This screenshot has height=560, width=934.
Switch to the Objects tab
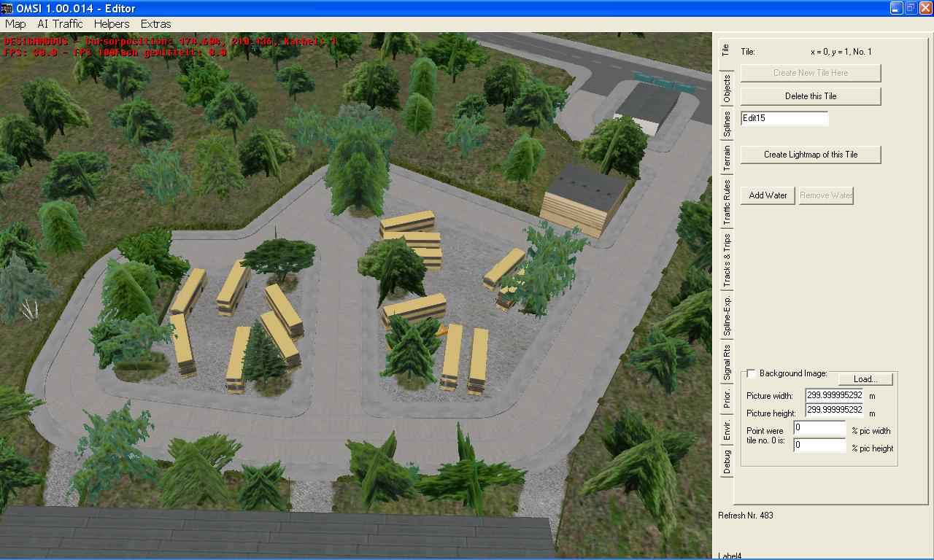tap(726, 89)
